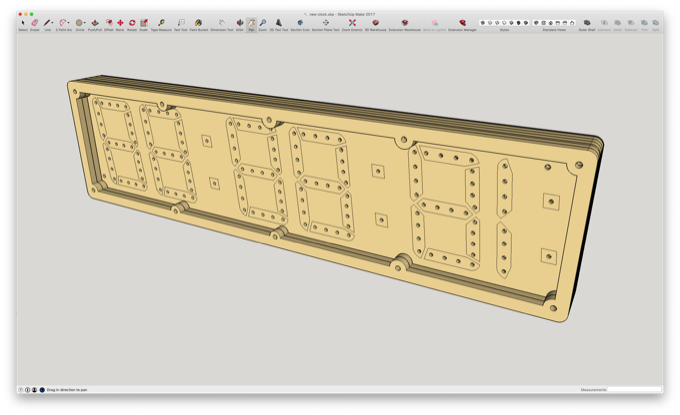The height and width of the screenshot is (415, 680).
Task: Activate the Dimension Tool
Action: click(222, 23)
